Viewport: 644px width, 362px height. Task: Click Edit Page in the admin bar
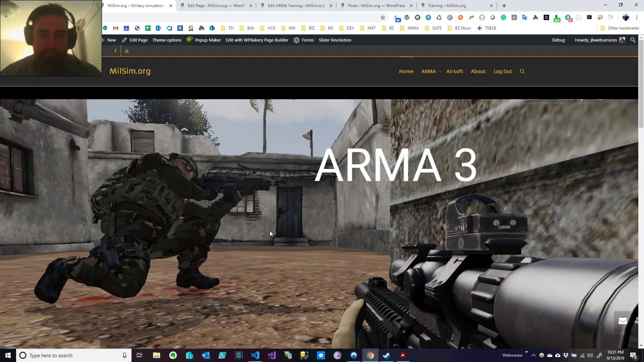tap(135, 40)
